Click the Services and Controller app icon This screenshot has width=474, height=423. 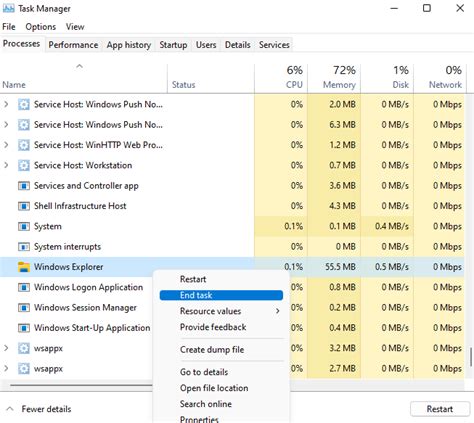tap(24, 186)
